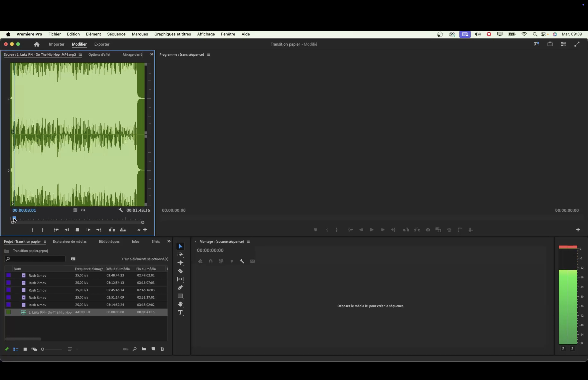Delete selection with trash icon
588x380 pixels.
pos(162,349)
